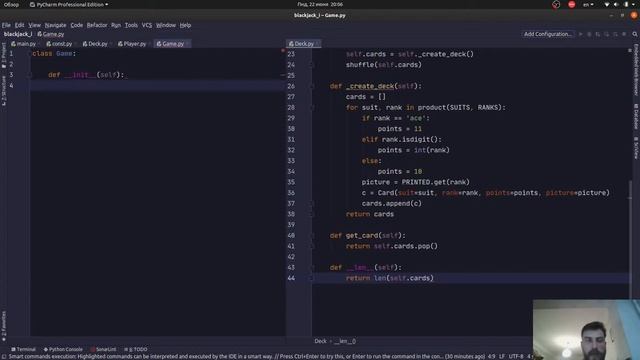Collapse the __len__ method fold at line 43

coord(312,268)
